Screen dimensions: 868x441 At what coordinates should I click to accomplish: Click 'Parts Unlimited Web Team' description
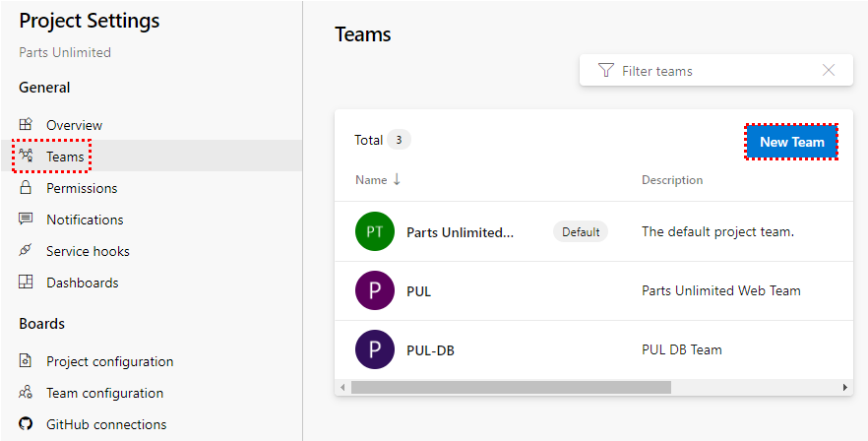720,290
